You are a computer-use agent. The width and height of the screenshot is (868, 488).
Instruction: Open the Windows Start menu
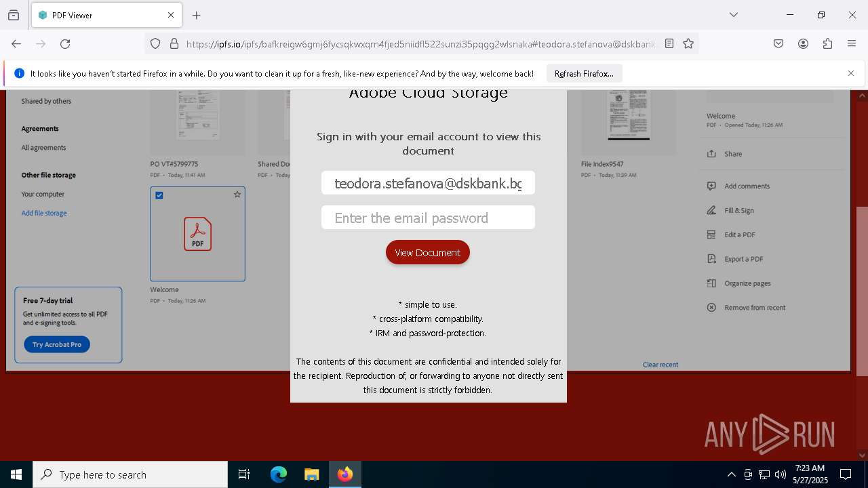[16, 474]
